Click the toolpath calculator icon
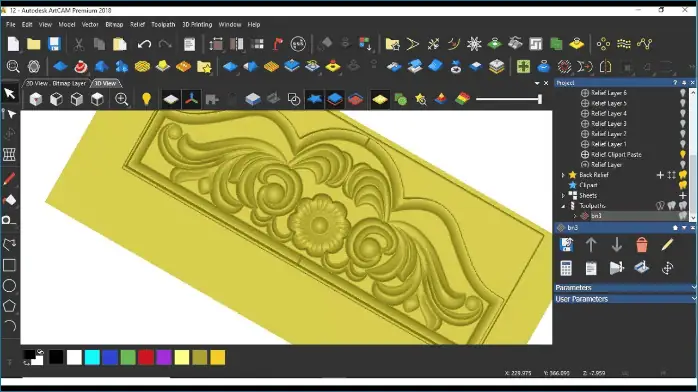This screenshot has width=698, height=392. 566,268
